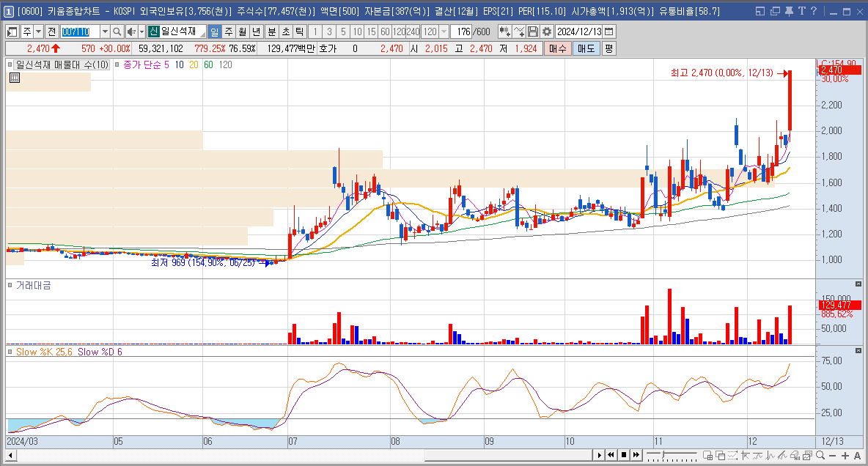Click the 종가 단순 moving average label
This screenshot has height=466, width=868.
point(141,64)
